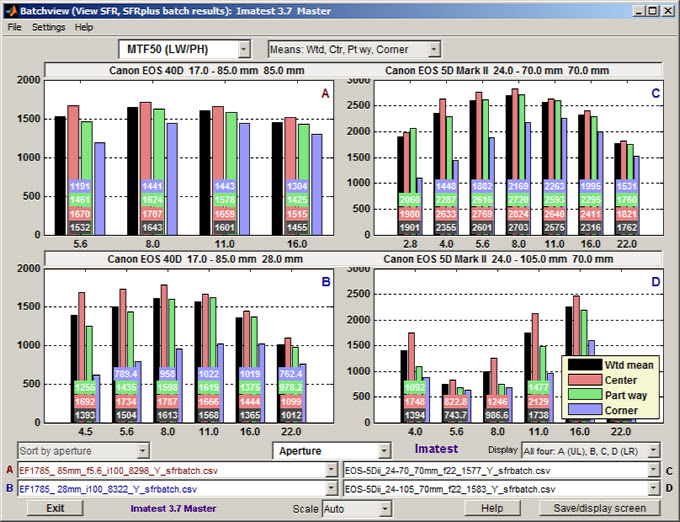This screenshot has width=680, height=522.
Task: Open file D dropdown EOS-5Dii_24-105_70mm
Action: click(x=654, y=489)
